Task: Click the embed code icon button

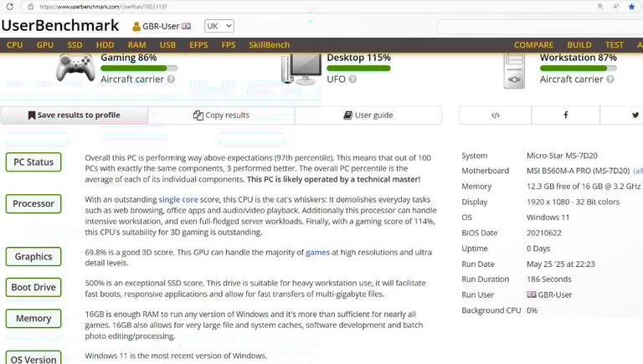Action: pos(496,115)
